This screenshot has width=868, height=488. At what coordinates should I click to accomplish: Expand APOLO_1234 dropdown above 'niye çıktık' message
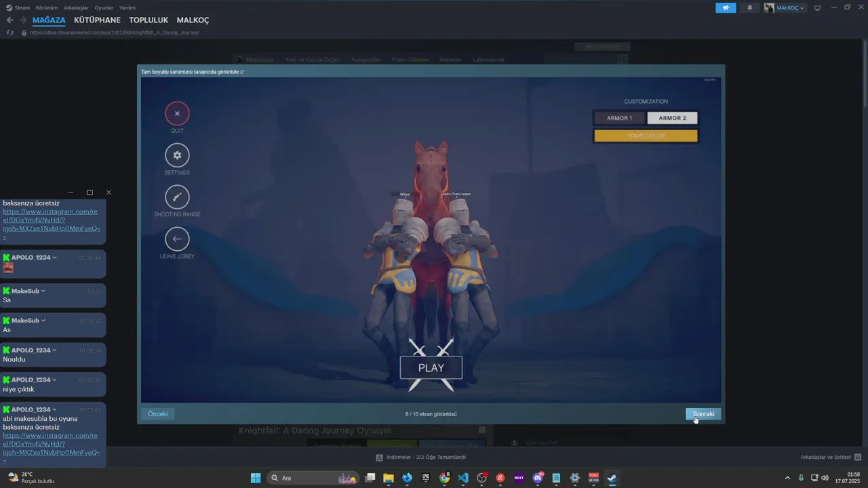click(54, 380)
